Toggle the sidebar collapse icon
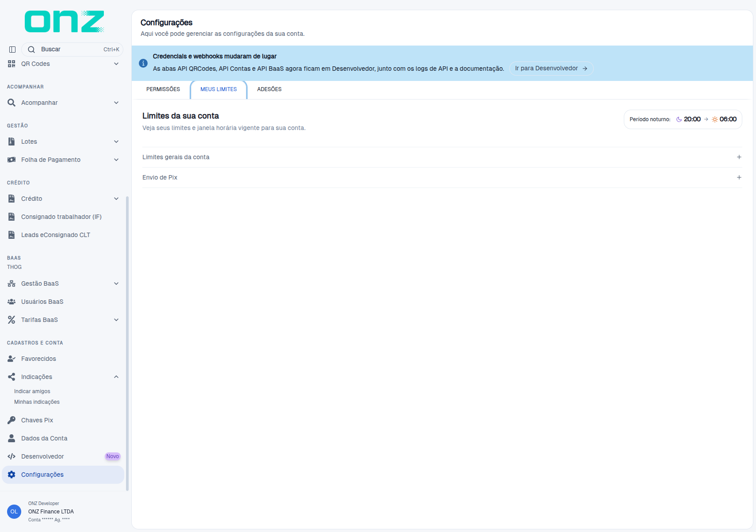The image size is (756, 532). tap(12, 50)
